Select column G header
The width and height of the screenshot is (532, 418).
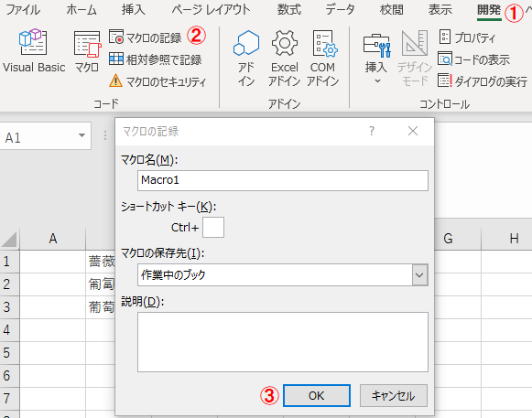448,239
